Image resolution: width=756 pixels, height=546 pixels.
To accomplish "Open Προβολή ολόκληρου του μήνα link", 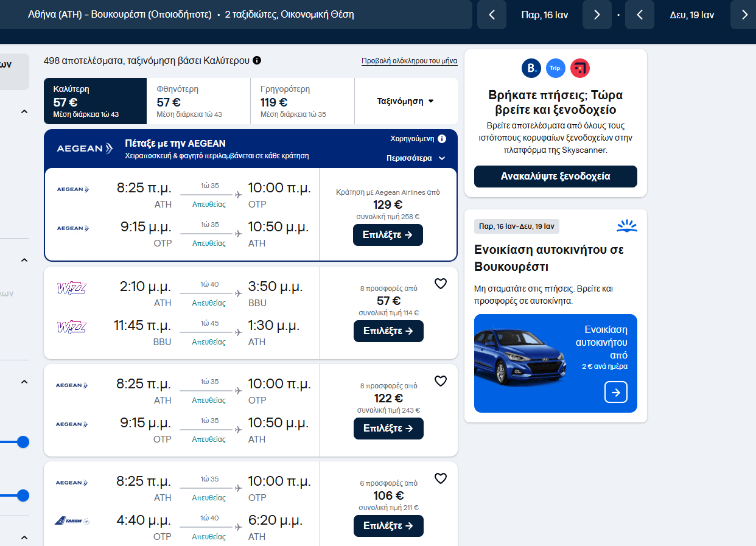I will [409, 61].
